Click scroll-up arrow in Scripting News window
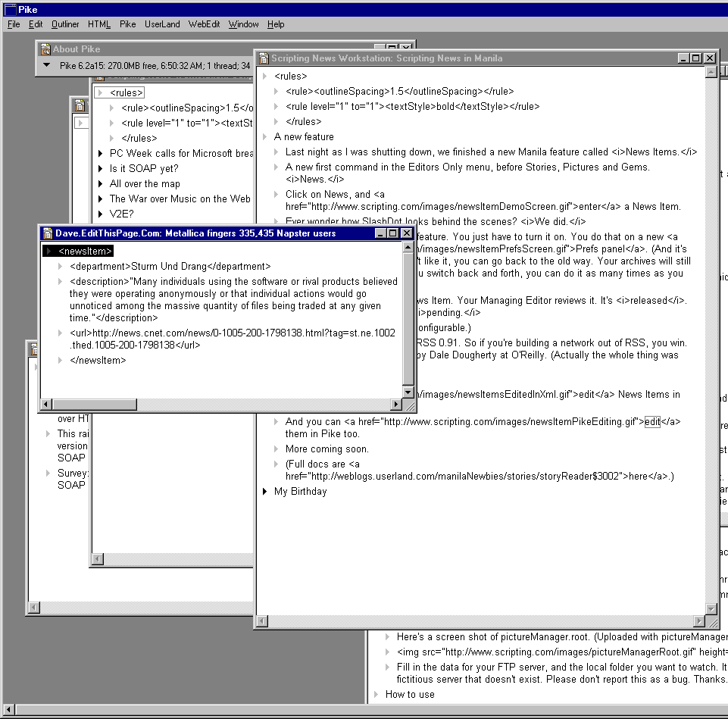This screenshot has width=728, height=719. (x=711, y=72)
